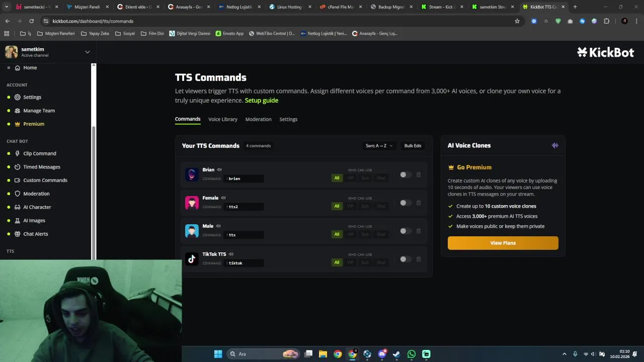Open the Sort: A → Z dropdown
This screenshot has width=644, height=362.
[x=379, y=146]
